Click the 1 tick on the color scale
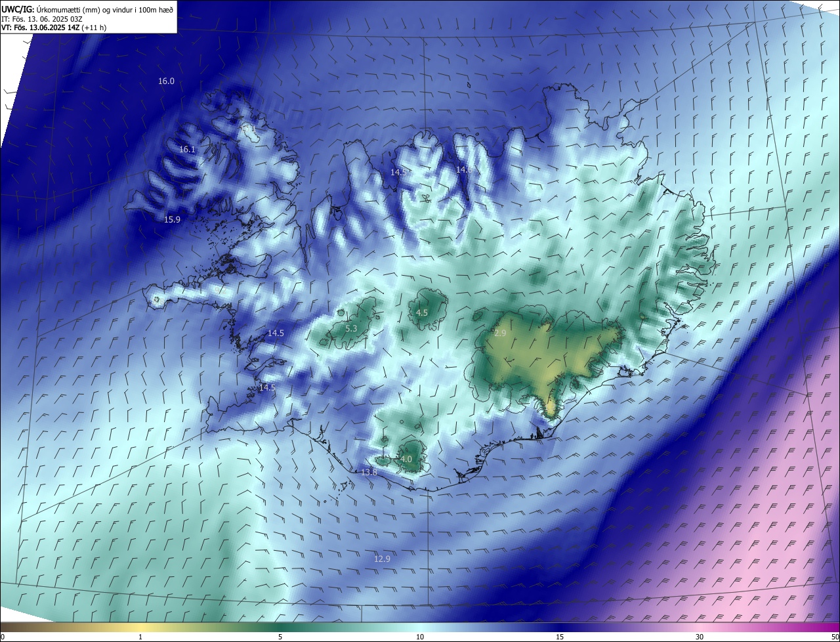The width and height of the screenshot is (840, 642). click(x=140, y=637)
